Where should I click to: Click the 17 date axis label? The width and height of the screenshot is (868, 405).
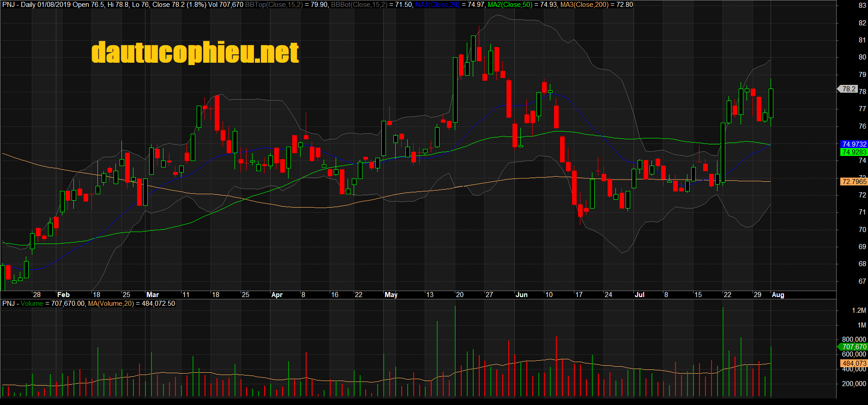click(579, 295)
